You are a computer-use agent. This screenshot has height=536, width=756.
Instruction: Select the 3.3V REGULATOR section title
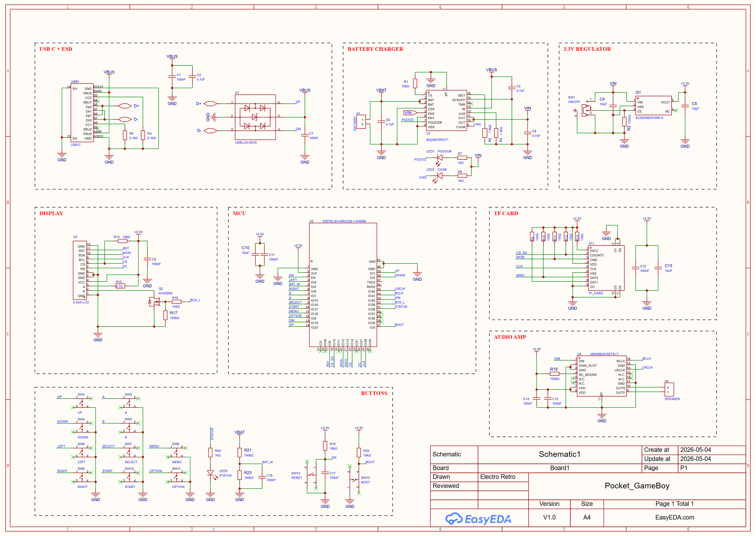[587, 49]
